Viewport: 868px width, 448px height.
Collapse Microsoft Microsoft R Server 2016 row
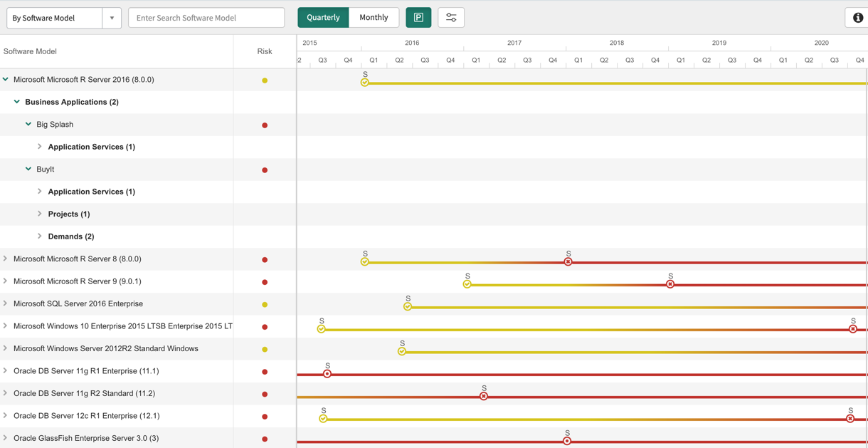6,80
